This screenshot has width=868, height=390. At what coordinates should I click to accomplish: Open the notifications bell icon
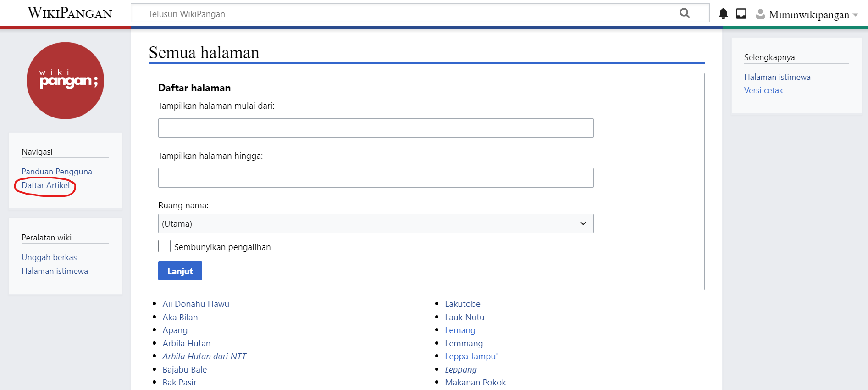click(723, 14)
